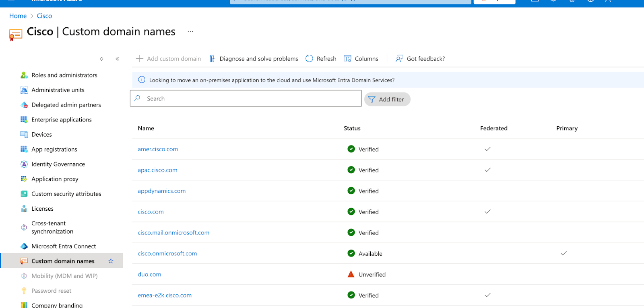Click the info icon in the banner

(142, 80)
